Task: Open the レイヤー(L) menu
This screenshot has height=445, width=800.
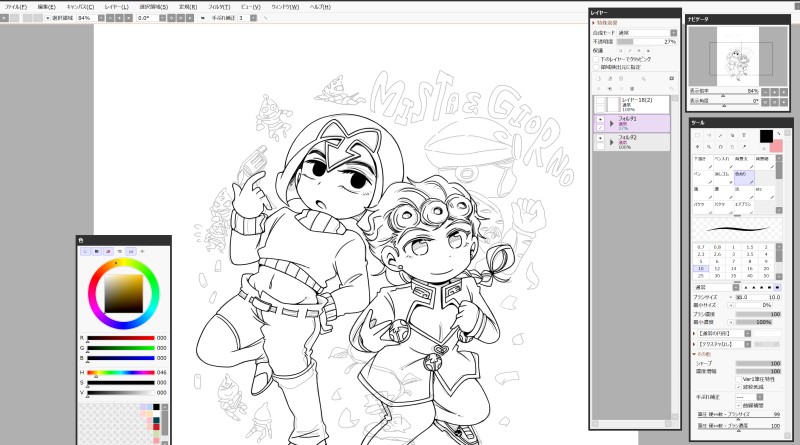Action: pos(116,7)
